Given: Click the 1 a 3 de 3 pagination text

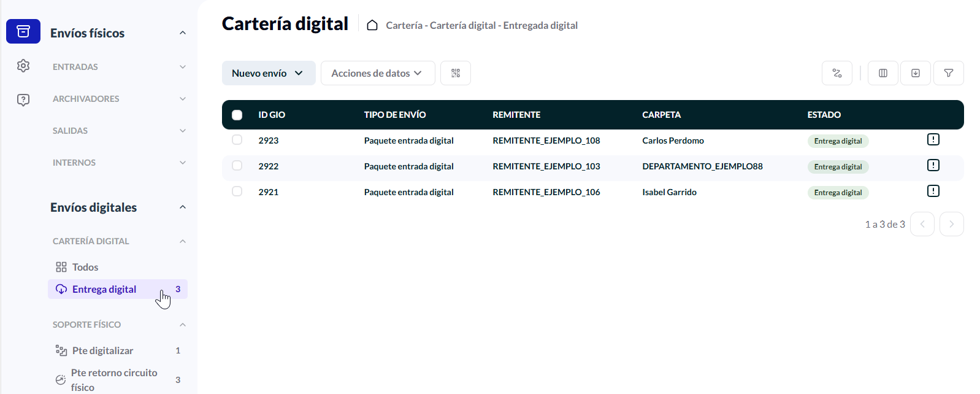Looking at the screenshot, I should (x=885, y=224).
